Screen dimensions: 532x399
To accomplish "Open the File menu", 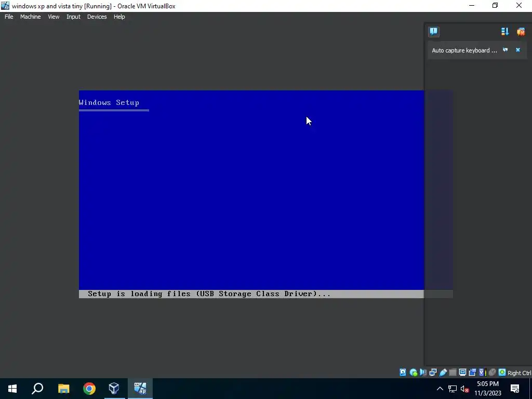I will click(9, 17).
